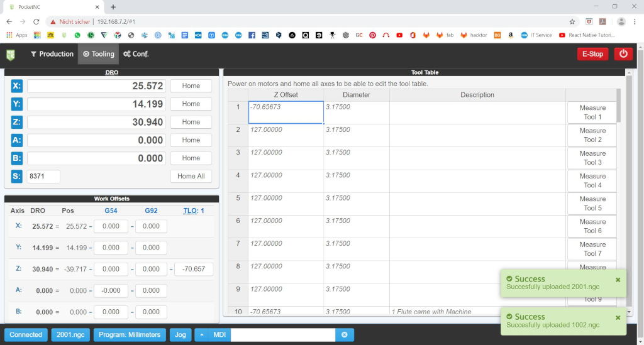This screenshot has height=345, width=644.
Task: Select Tool 1 Z Offset cell -70.65673
Action: 286,112
